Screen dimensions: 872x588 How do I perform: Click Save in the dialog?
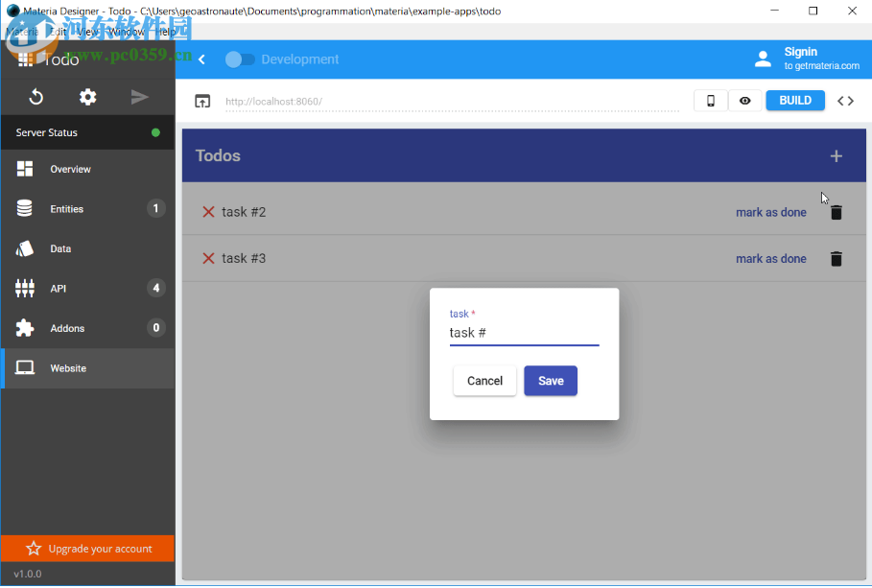551,381
